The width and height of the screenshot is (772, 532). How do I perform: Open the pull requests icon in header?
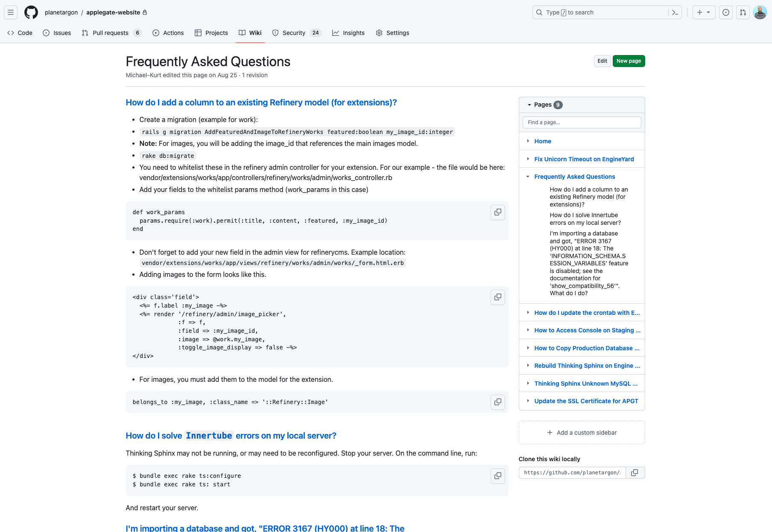point(743,12)
